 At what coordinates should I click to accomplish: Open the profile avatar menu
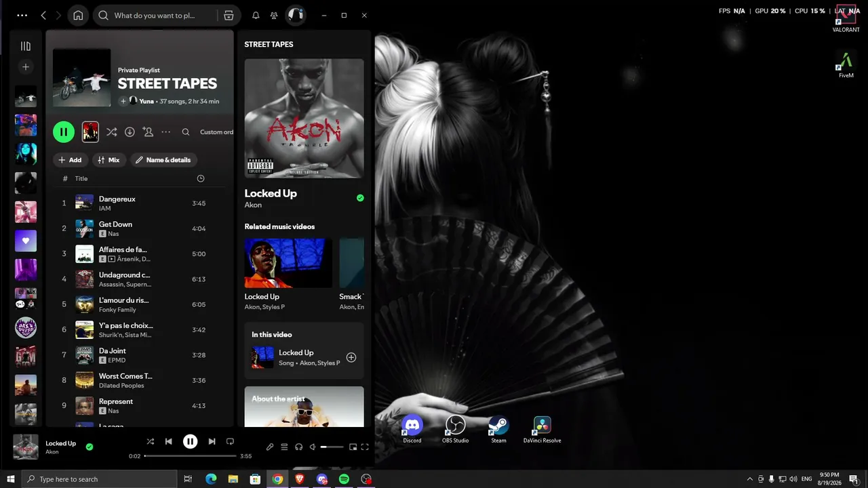295,15
